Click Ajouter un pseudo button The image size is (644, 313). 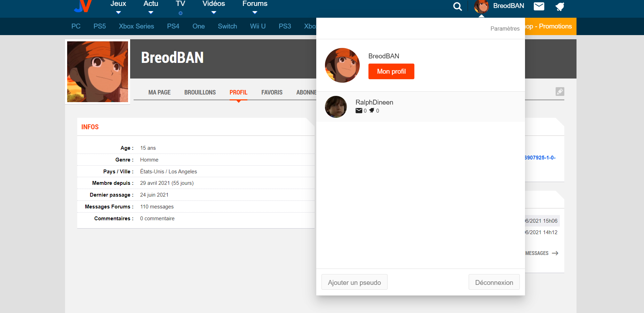click(x=355, y=282)
